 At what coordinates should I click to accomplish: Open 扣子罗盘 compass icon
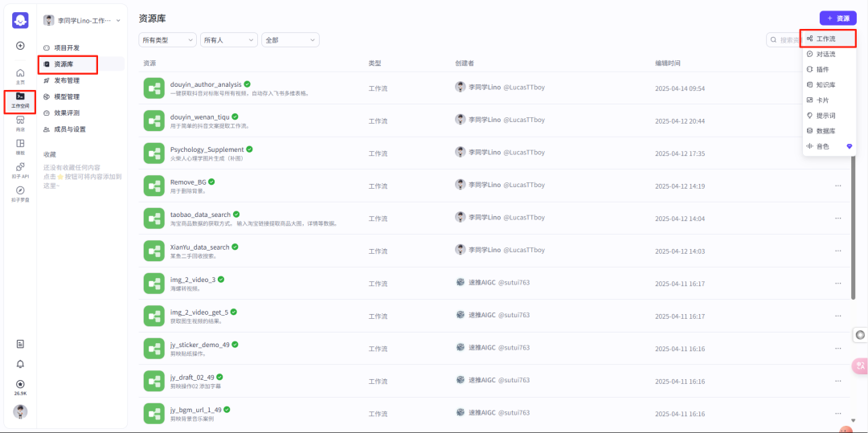[x=20, y=194]
